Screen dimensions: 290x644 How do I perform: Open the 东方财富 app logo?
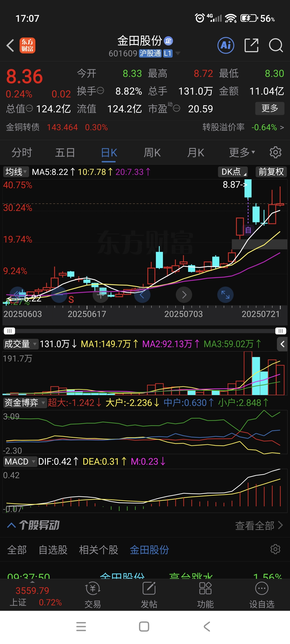(x=27, y=45)
